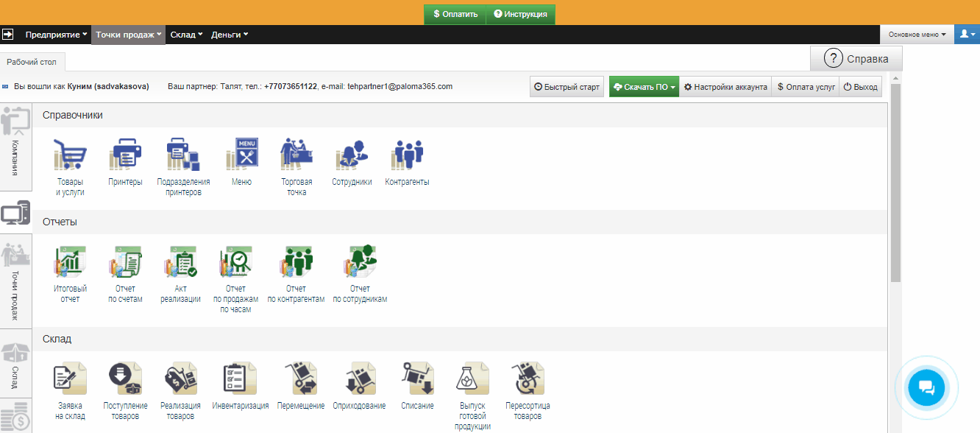This screenshot has width=980, height=433.
Task: Open the Скачать ПО dropdown
Action: pyautogui.click(x=644, y=87)
